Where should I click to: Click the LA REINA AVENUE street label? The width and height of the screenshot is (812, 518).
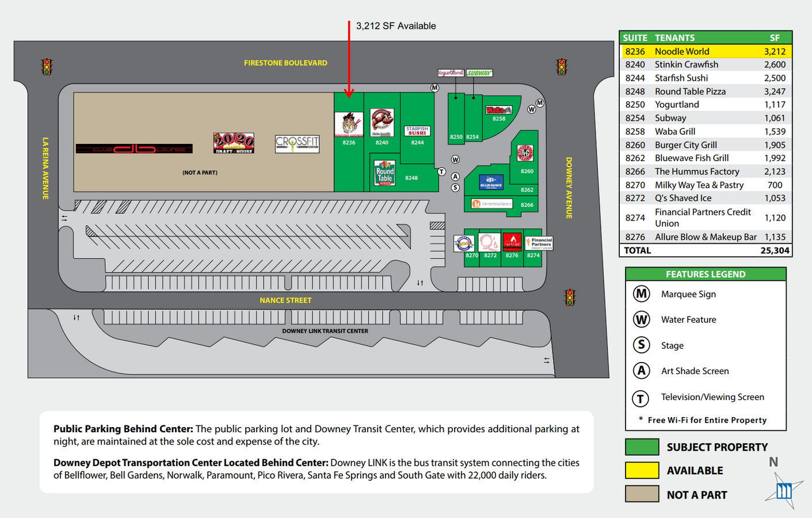pyautogui.click(x=45, y=168)
